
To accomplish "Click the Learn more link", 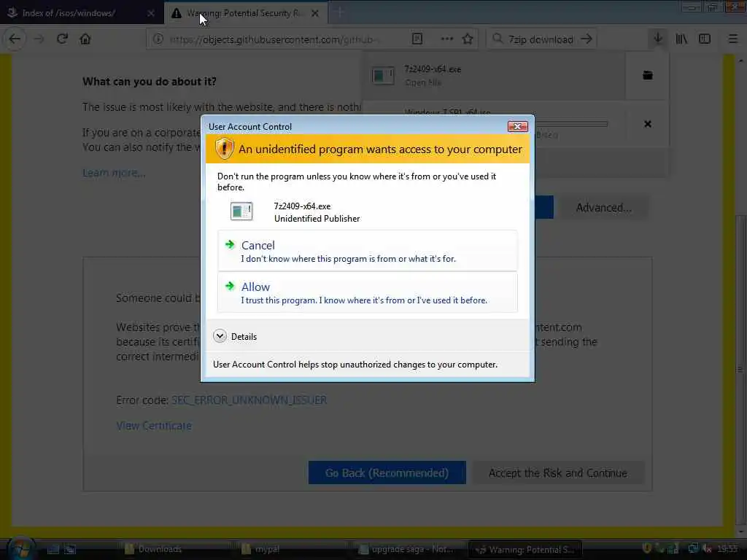I will pyautogui.click(x=114, y=172).
